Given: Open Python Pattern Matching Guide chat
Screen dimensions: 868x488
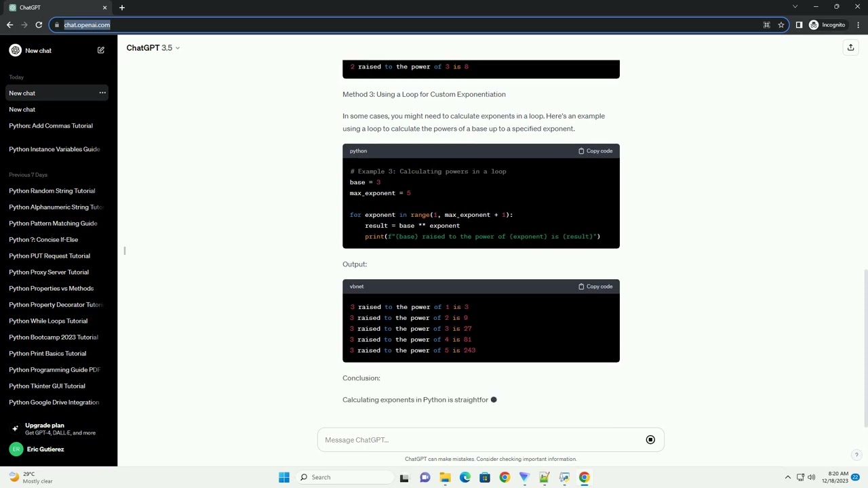Looking at the screenshot, I should click(x=58, y=223).
